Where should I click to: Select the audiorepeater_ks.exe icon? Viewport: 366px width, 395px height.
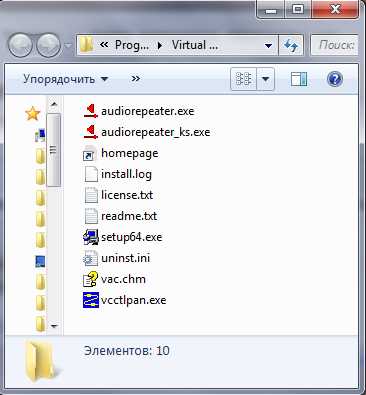pos(90,132)
